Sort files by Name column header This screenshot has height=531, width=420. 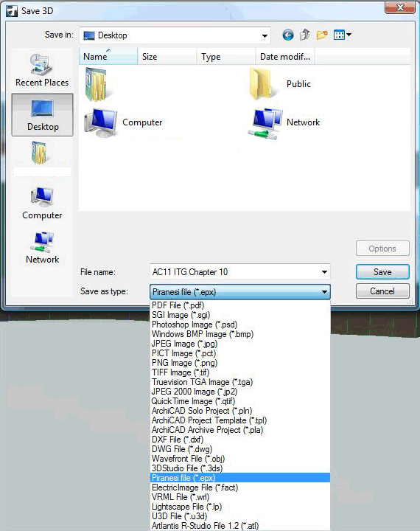point(108,57)
